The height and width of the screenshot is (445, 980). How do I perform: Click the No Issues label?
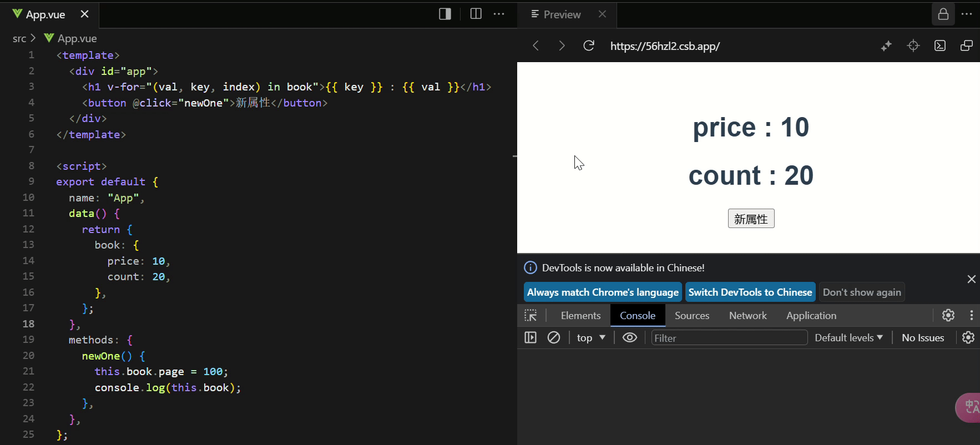[923, 338]
